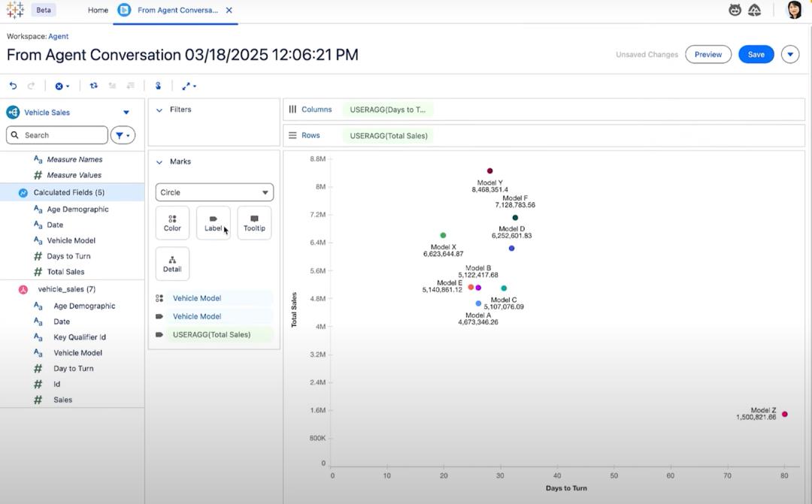This screenshot has height=504, width=812.
Task: Open the dropdown arrow beside Save
Action: (x=789, y=54)
